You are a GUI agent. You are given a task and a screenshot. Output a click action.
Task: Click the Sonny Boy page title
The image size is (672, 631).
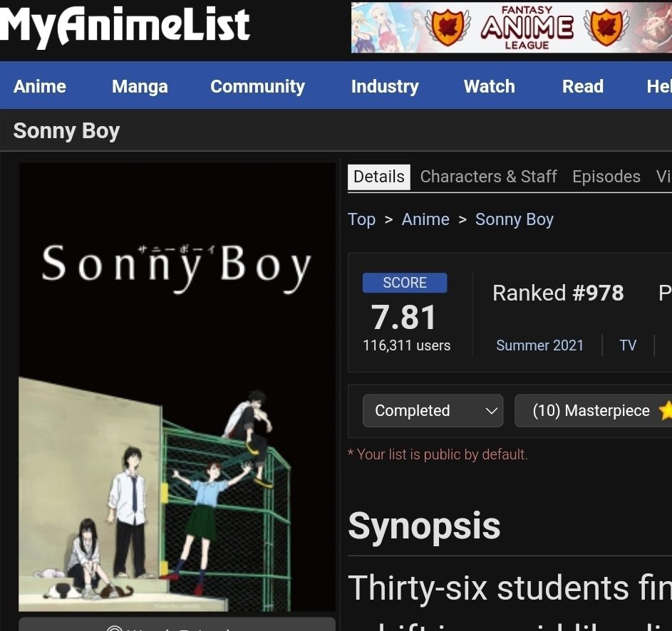(x=66, y=131)
